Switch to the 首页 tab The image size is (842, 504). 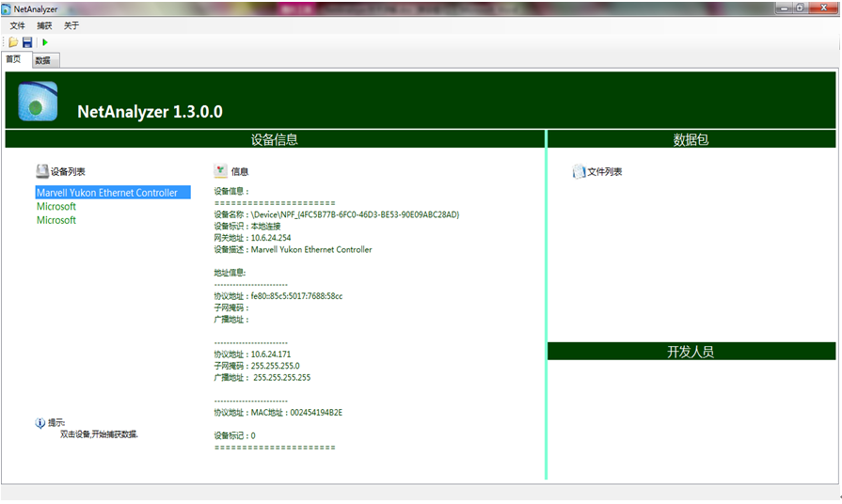pos(15,59)
